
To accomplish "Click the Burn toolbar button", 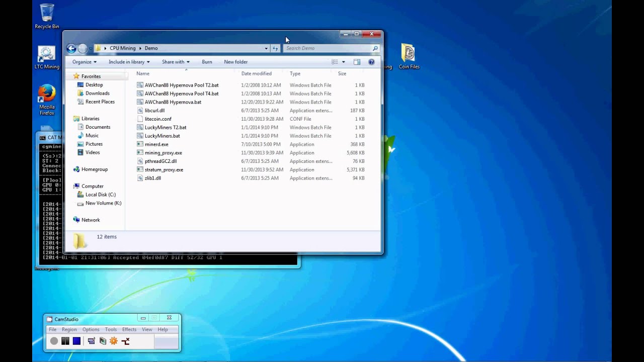I will click(x=207, y=62).
